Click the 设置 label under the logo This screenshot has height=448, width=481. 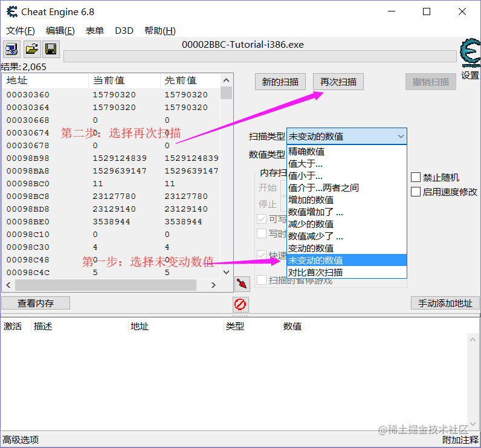click(470, 75)
